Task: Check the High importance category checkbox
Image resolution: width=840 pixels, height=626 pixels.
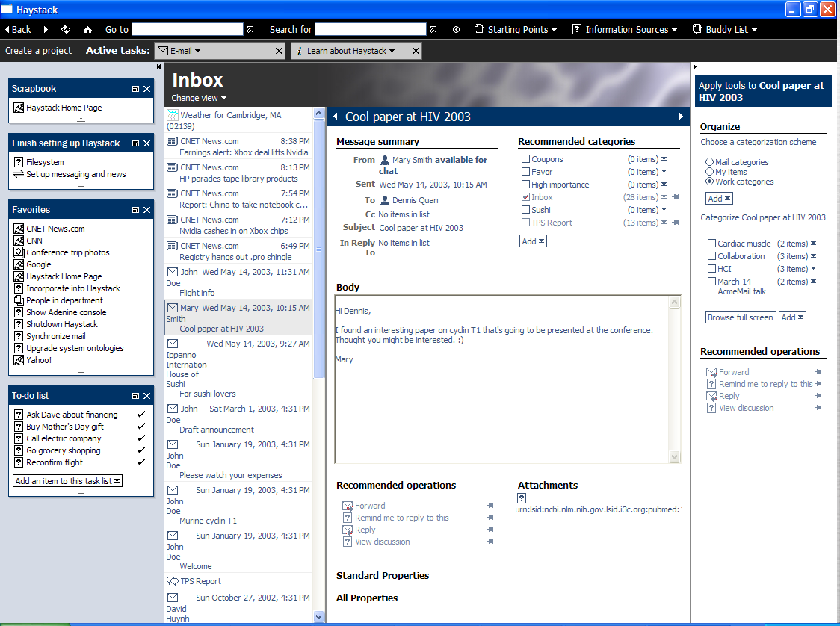Action: point(525,185)
